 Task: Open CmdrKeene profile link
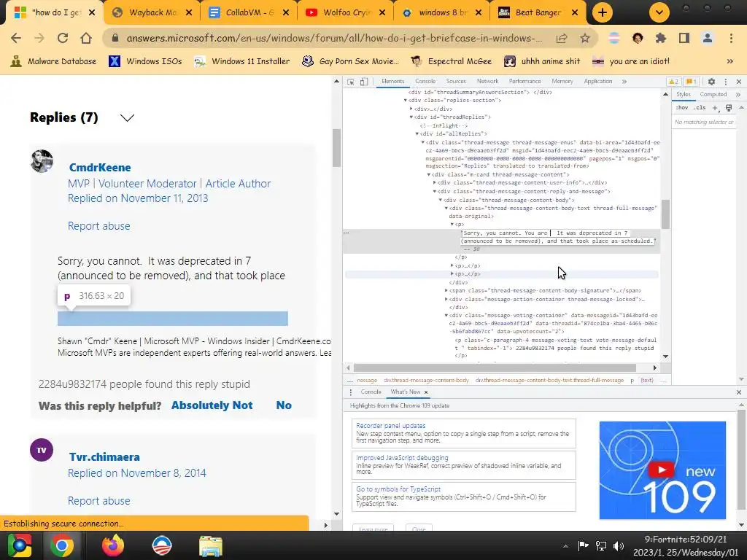click(x=100, y=168)
